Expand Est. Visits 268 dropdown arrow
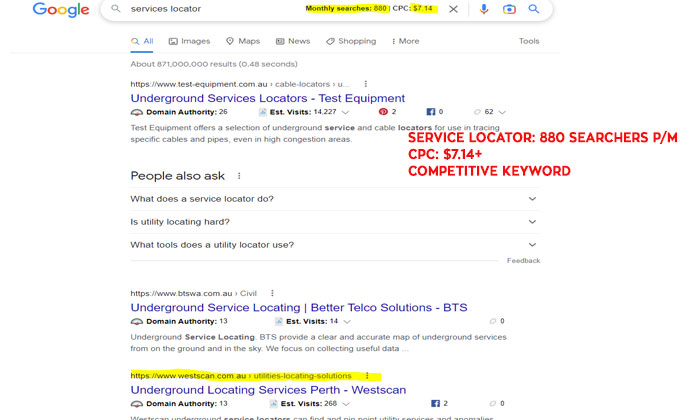The height and width of the screenshot is (420, 700). point(346,404)
